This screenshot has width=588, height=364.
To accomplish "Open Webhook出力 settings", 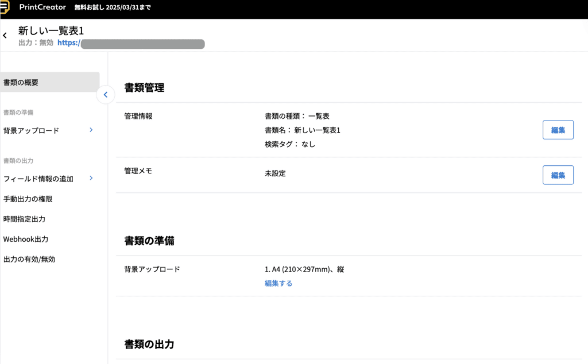I will click(x=26, y=239).
